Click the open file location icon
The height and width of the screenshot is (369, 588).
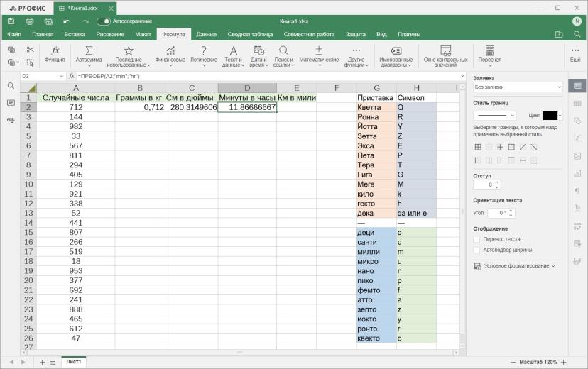[559, 34]
